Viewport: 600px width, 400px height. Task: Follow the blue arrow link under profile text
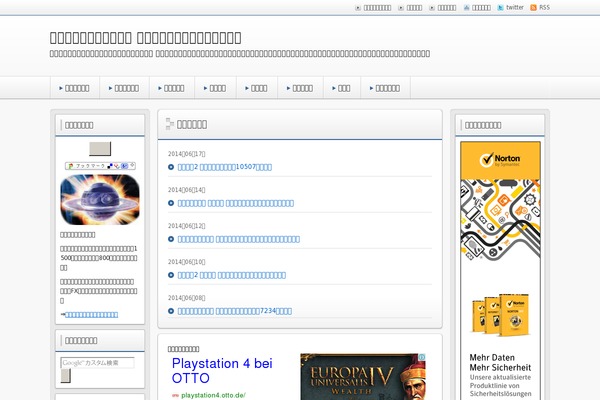tap(91, 315)
